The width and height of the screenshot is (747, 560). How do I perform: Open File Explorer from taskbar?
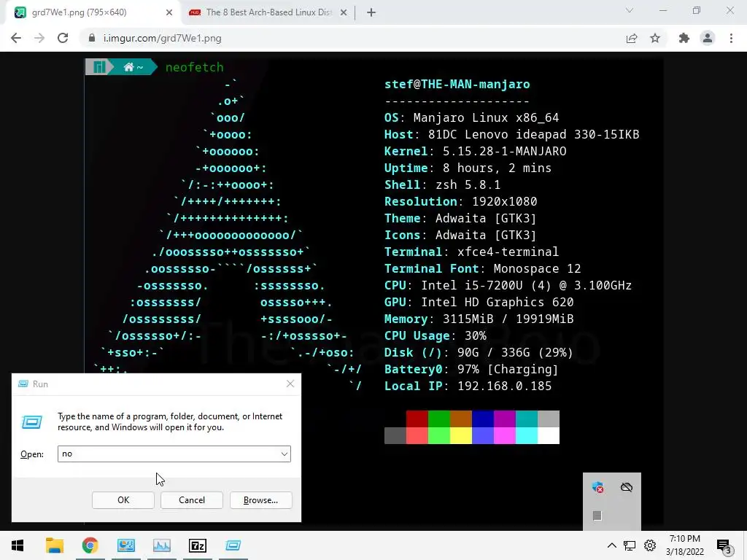click(54, 545)
